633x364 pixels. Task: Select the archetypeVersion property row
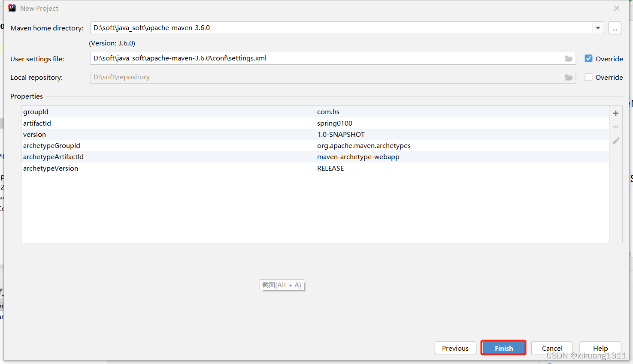click(315, 168)
